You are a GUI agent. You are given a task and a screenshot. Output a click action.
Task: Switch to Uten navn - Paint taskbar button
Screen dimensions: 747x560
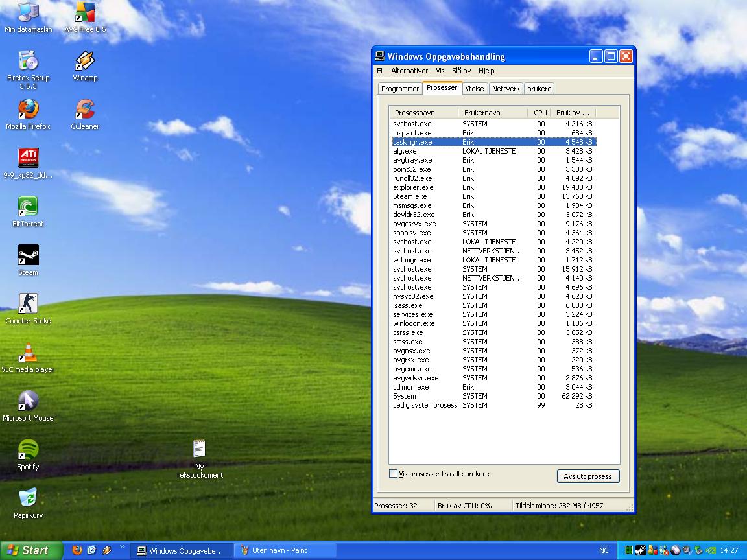click(285, 550)
